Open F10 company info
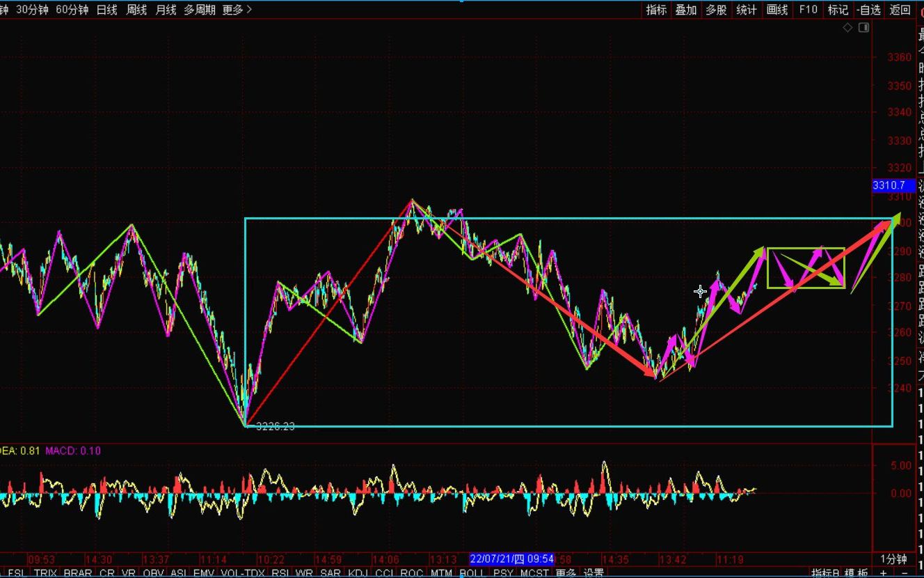The image size is (924, 578). point(808,10)
